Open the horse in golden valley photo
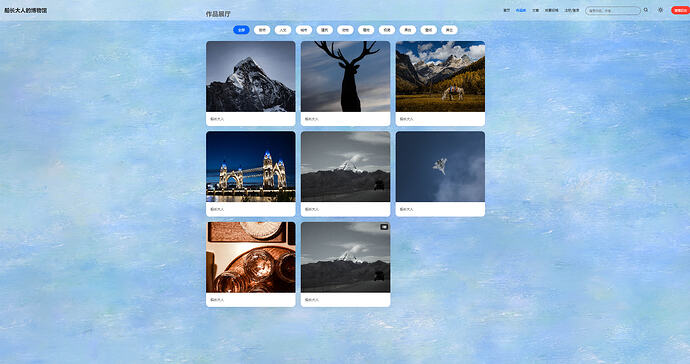 click(440, 76)
